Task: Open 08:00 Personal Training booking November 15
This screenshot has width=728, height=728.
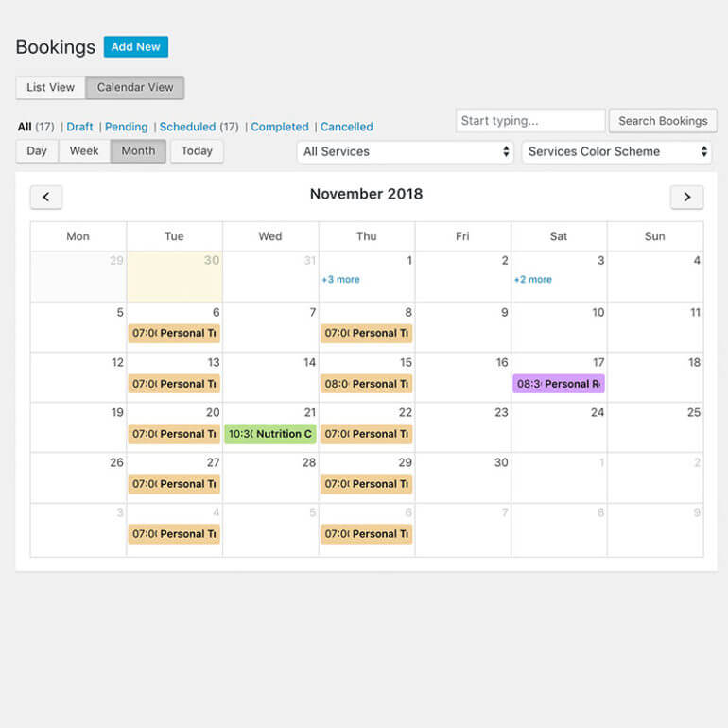Action: [366, 384]
